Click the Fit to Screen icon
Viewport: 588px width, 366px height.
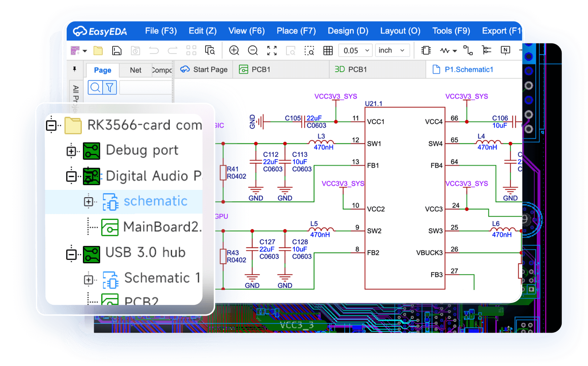[272, 50]
